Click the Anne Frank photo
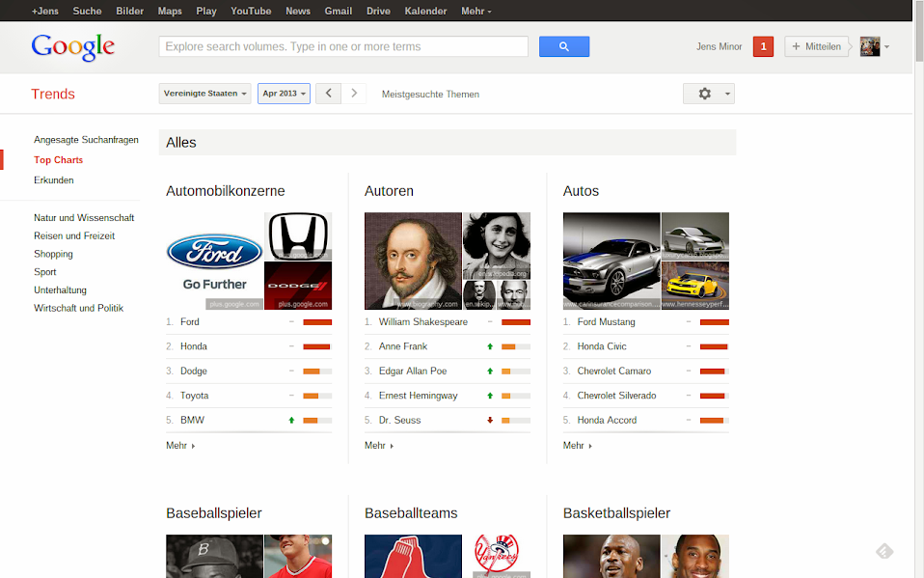 497,246
